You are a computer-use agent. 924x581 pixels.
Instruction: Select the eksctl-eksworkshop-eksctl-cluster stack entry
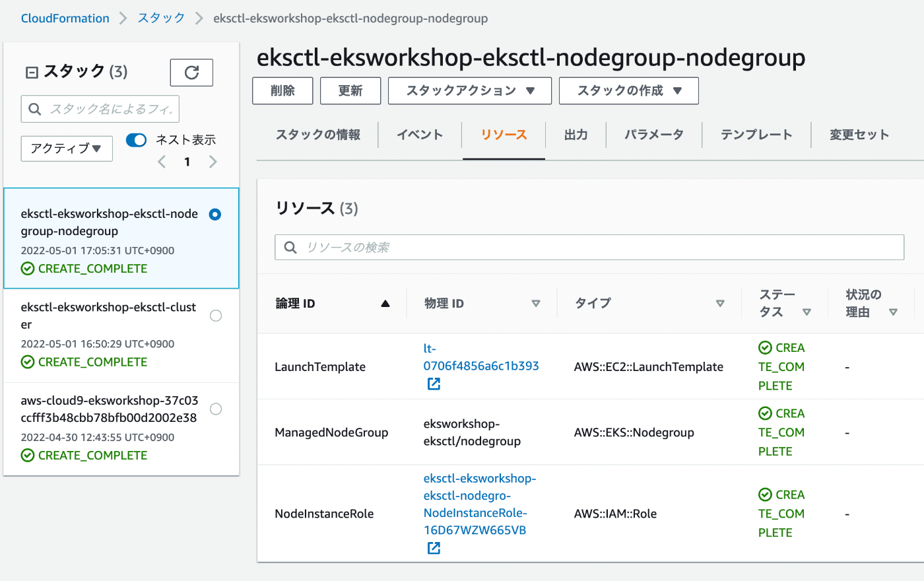click(121, 335)
